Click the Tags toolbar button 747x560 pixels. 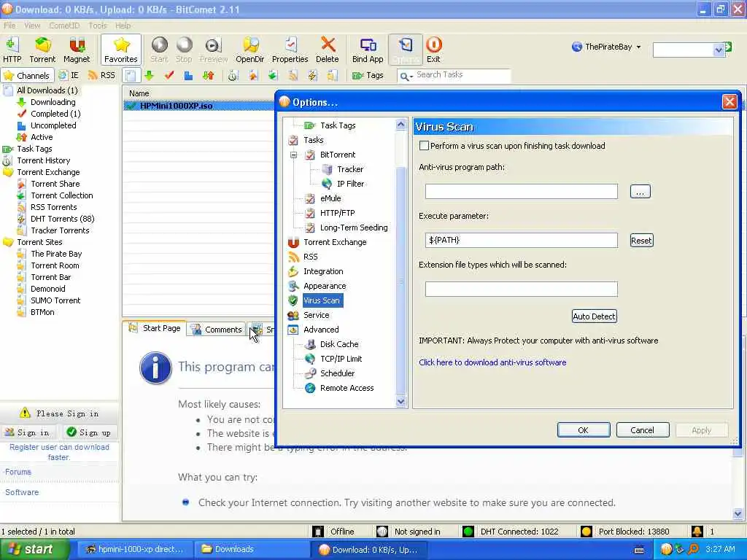click(368, 75)
